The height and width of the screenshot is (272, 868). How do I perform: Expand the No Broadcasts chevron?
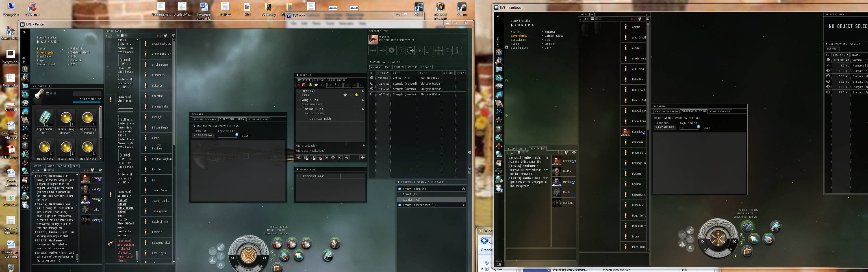[364, 145]
